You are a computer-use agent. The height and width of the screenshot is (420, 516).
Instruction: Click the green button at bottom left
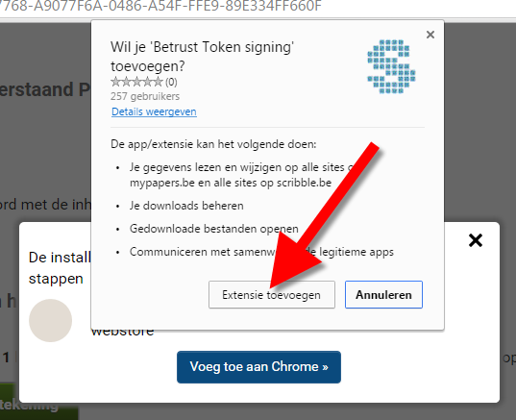(38, 402)
